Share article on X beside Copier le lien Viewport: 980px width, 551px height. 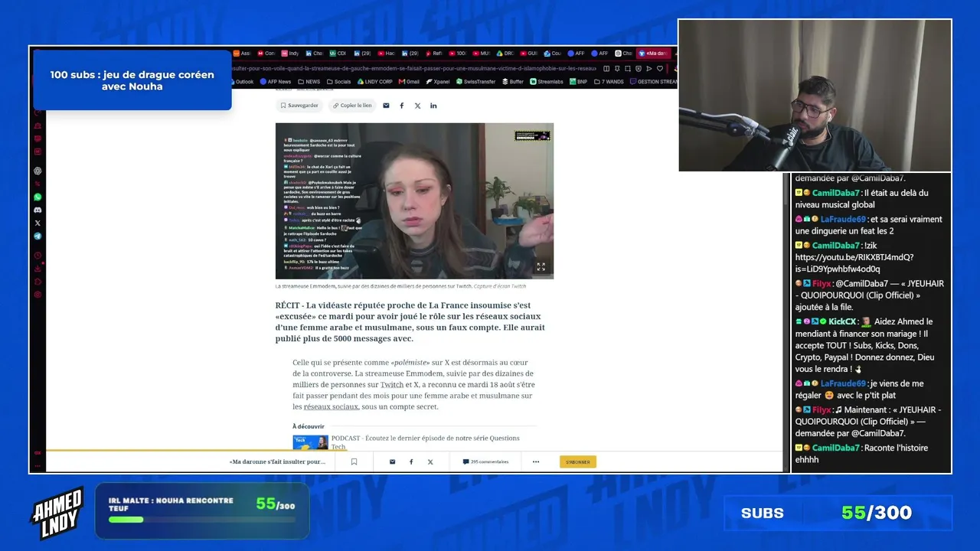417,106
